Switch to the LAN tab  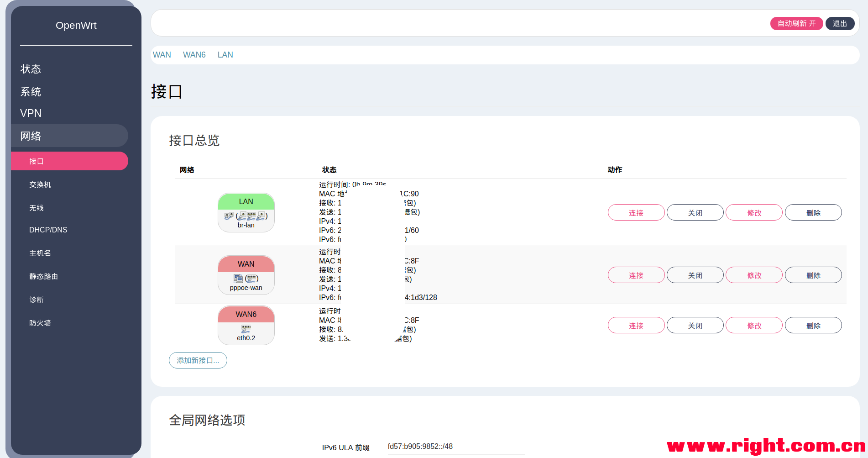(x=225, y=55)
